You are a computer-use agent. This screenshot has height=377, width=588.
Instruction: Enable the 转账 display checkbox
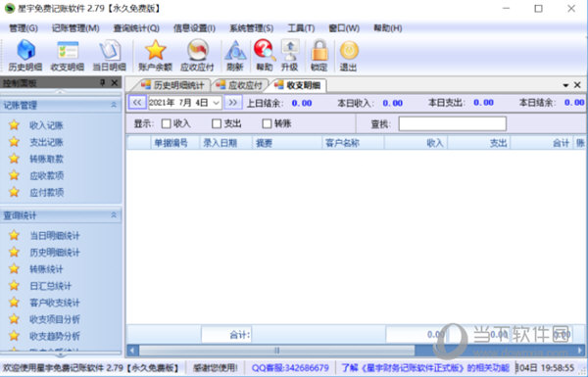pos(267,123)
